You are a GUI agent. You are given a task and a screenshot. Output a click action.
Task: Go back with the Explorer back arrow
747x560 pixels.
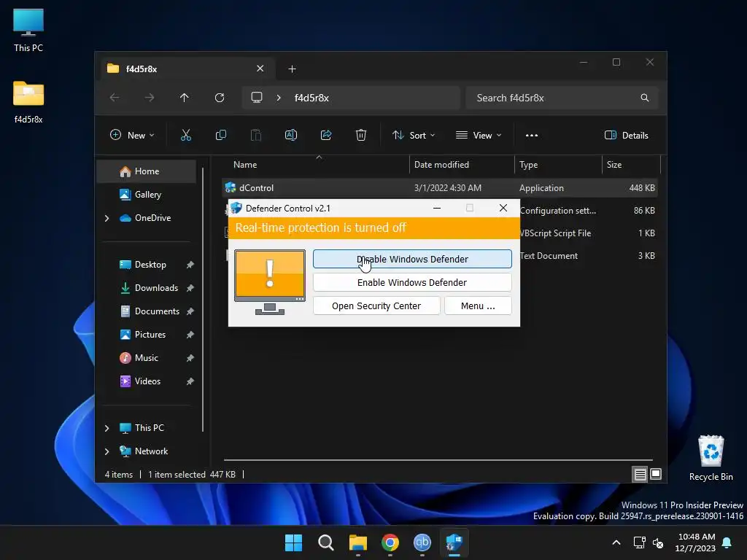[115, 98]
